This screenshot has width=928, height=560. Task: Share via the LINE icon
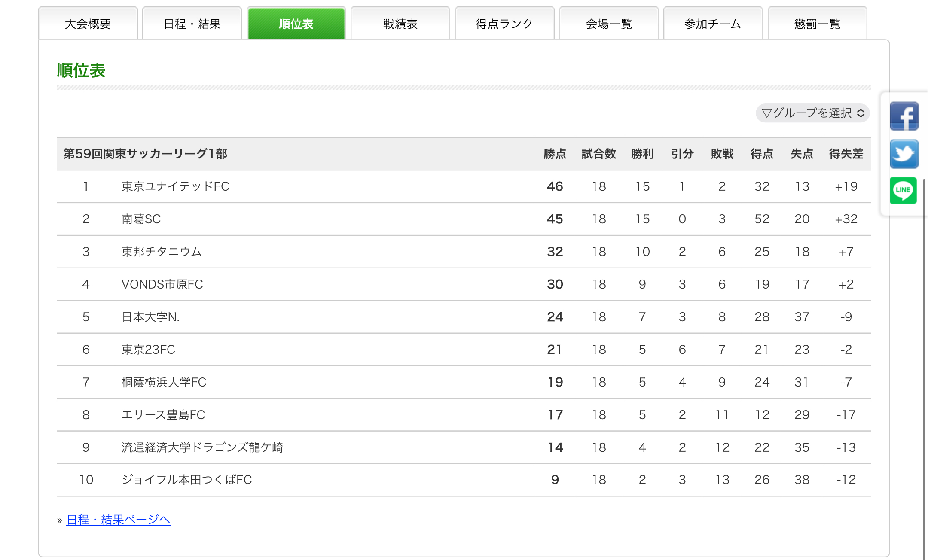tap(903, 190)
